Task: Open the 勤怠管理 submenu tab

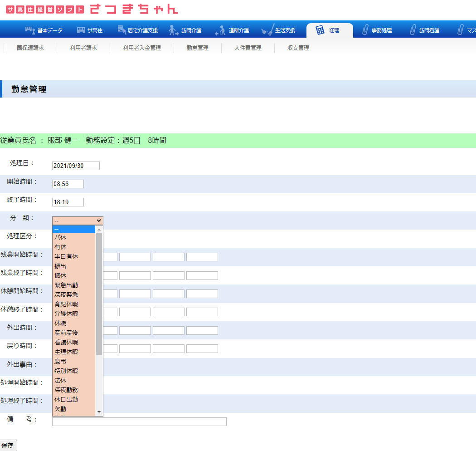Action: [198, 48]
